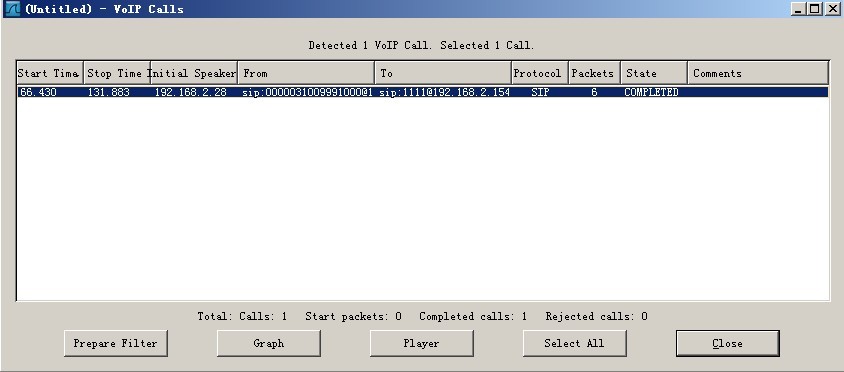Launch the Player button
Image resolution: width=844 pixels, height=372 pixels.
coord(421,343)
